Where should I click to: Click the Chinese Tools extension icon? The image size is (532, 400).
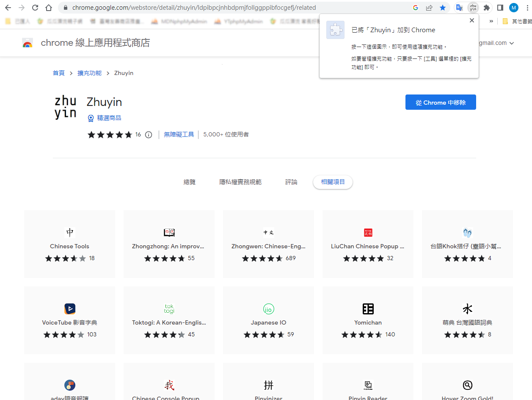(70, 233)
